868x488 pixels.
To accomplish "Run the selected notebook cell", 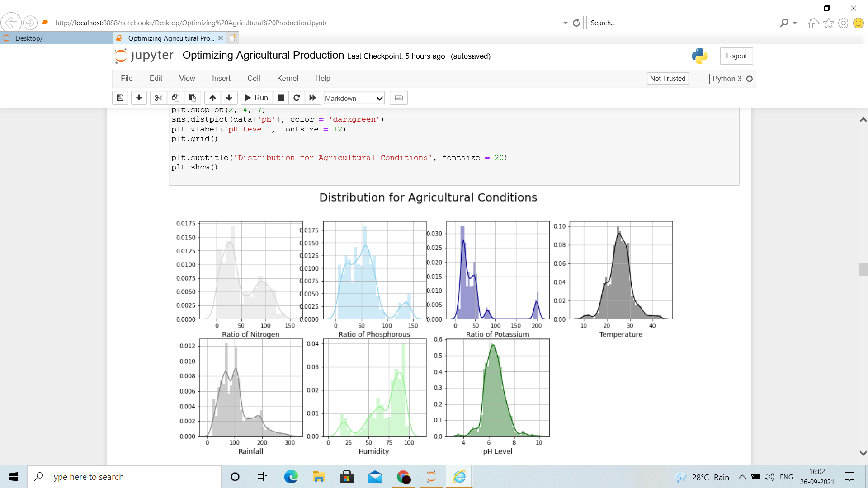I will (x=256, y=98).
